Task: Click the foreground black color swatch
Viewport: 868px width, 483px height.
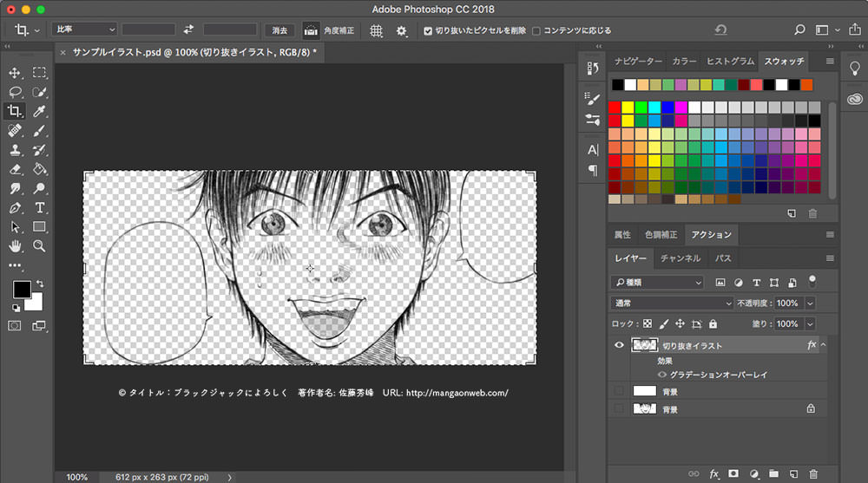Action: (x=22, y=290)
